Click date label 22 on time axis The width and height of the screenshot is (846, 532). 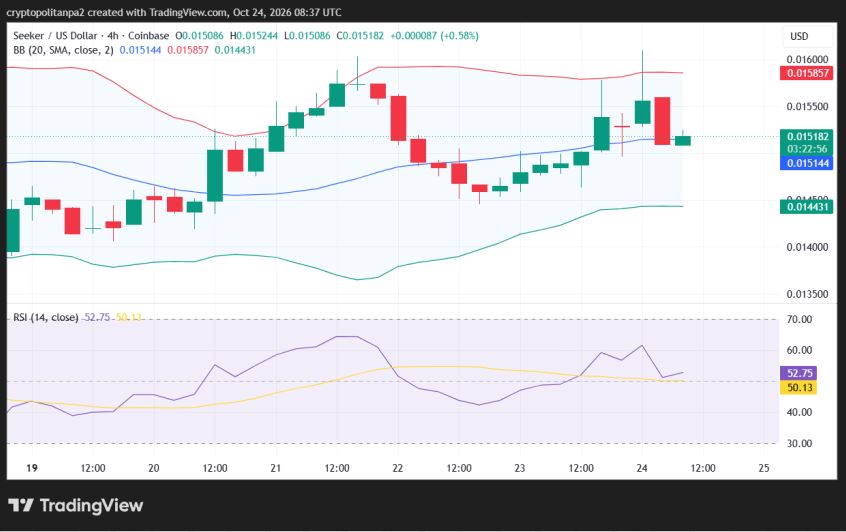click(x=398, y=468)
